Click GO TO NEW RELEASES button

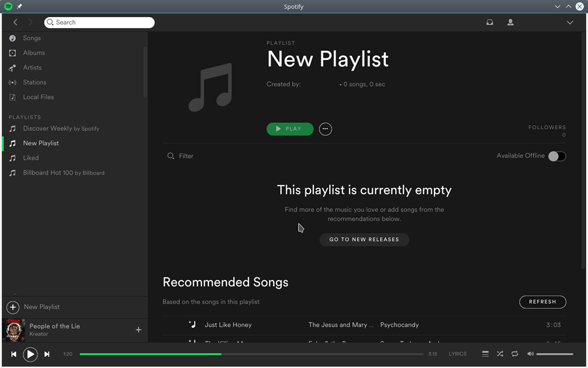click(x=364, y=239)
